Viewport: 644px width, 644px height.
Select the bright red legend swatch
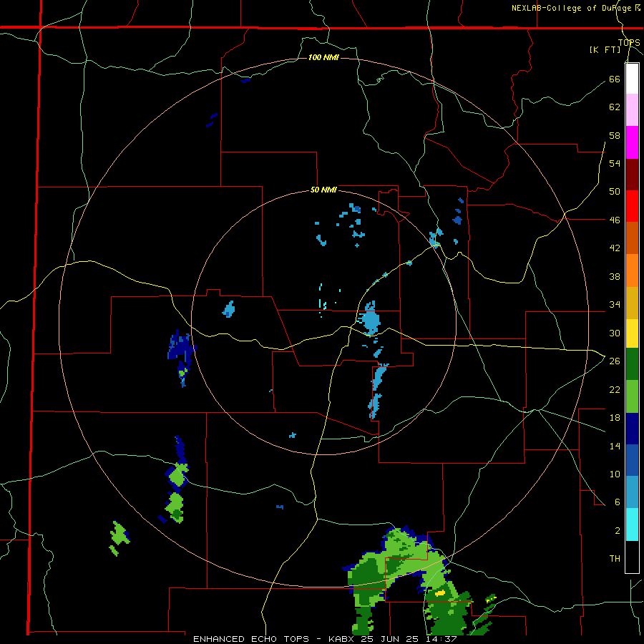pos(632,206)
